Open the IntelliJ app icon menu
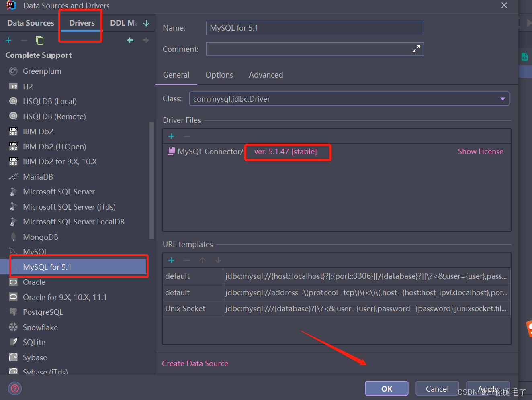The height and width of the screenshot is (400, 532). click(x=11, y=5)
